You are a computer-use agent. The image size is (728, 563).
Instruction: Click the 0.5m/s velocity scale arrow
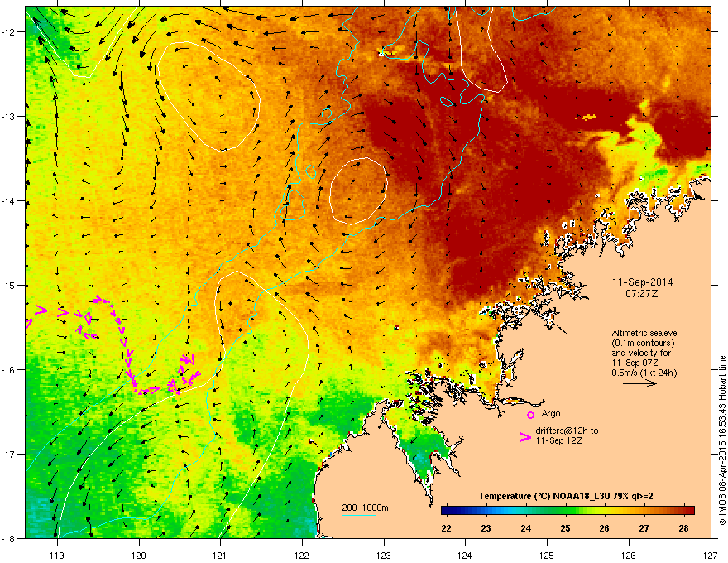[x=639, y=383]
